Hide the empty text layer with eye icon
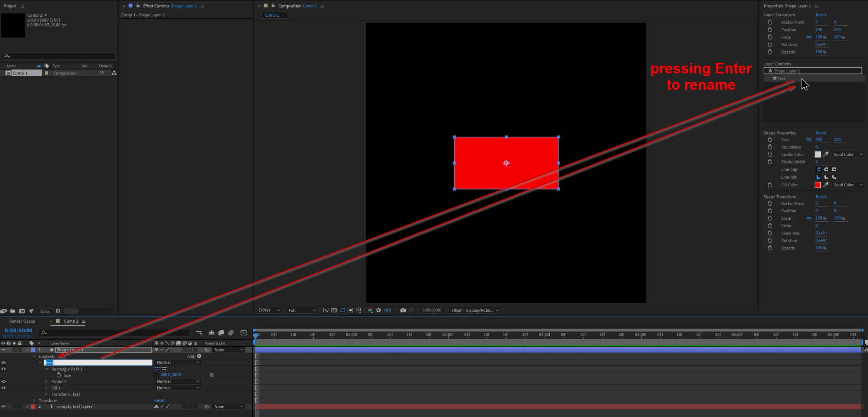Screen dimensions: 868x417 (3, 407)
